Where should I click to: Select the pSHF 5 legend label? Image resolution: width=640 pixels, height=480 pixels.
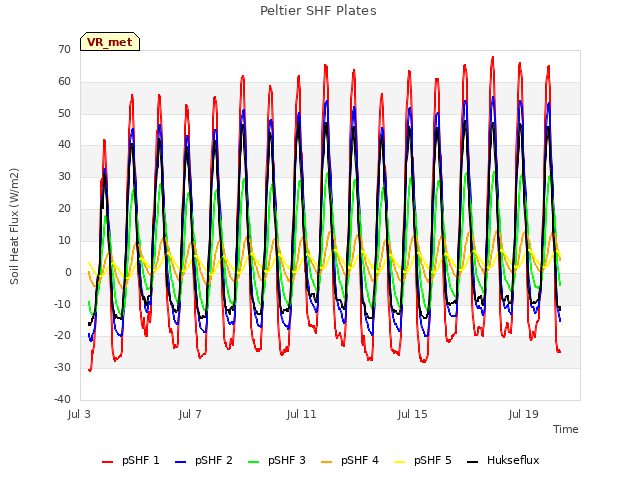pyautogui.click(x=433, y=460)
